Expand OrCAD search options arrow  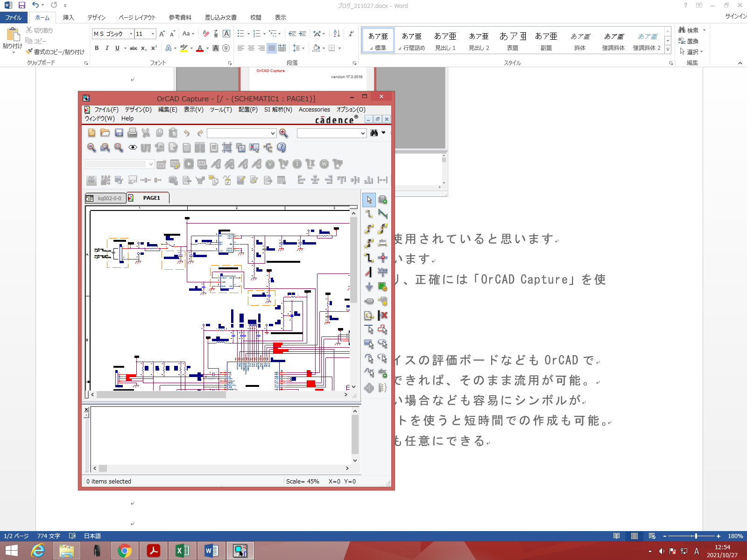(x=383, y=133)
